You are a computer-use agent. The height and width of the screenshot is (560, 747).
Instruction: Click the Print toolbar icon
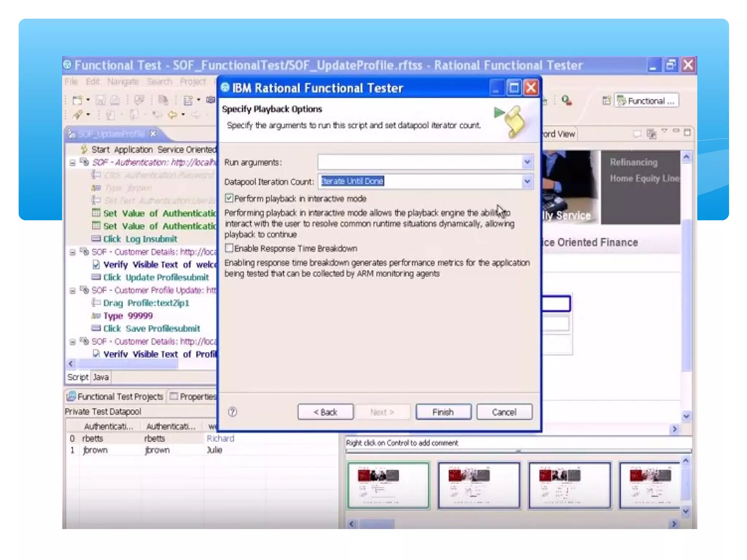pyautogui.click(x=115, y=100)
